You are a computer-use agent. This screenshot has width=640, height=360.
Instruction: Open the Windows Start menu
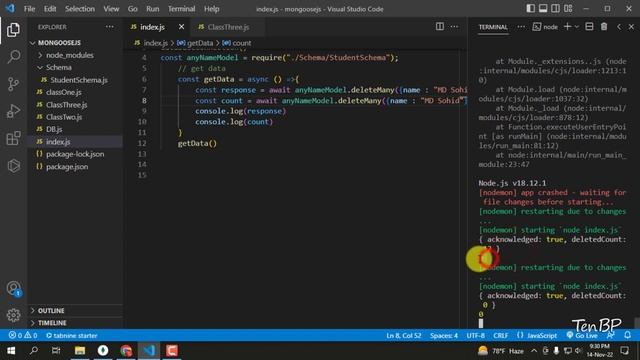(11, 351)
